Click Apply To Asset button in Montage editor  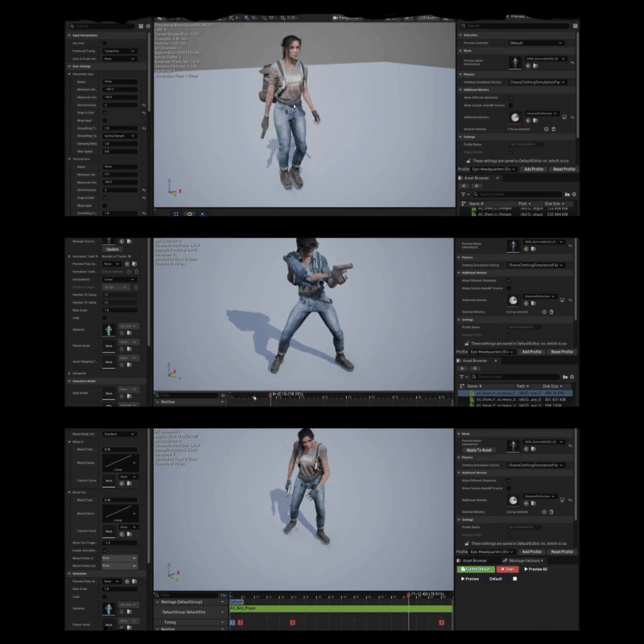pyautogui.click(x=479, y=450)
